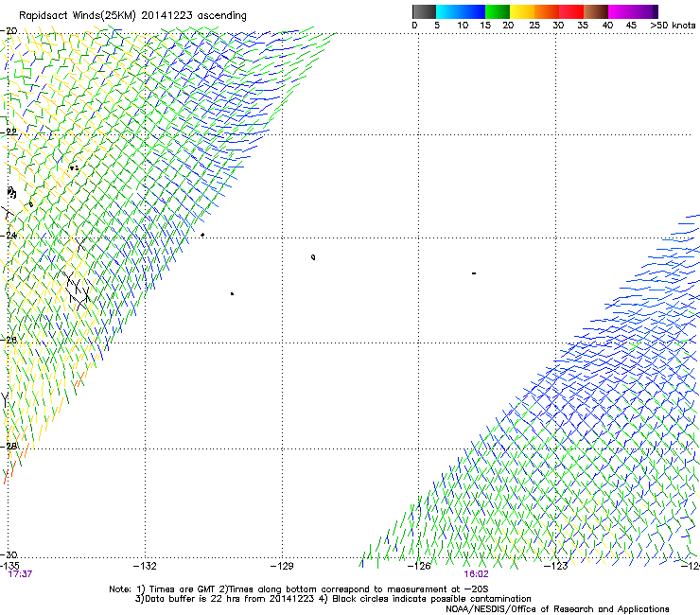The height and width of the screenshot is (615, 700).
Task: Click the '-132' longitude axis label
Action: 145,566
